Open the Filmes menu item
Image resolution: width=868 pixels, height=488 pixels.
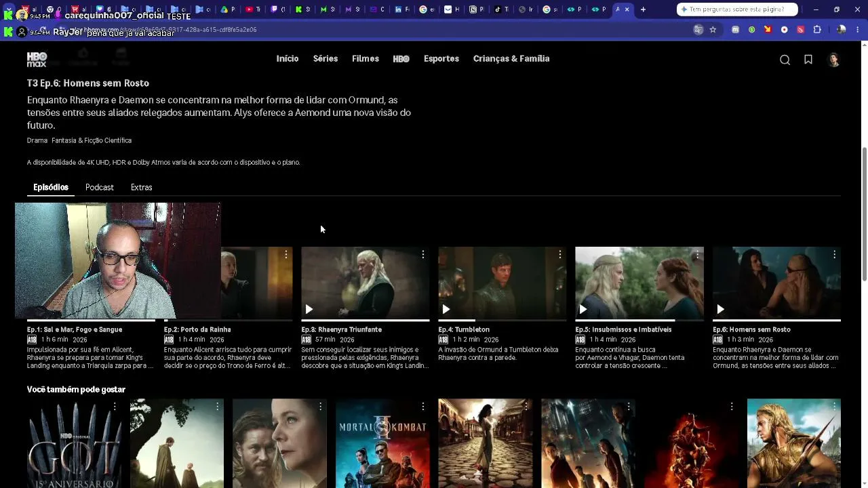[366, 59]
